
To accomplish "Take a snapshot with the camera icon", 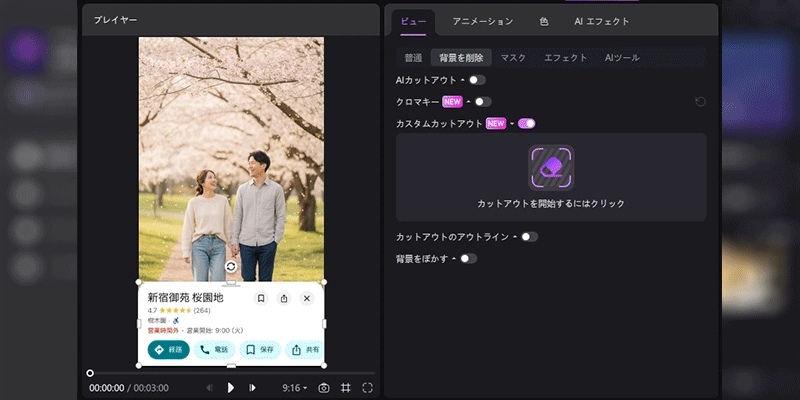I will point(323,388).
